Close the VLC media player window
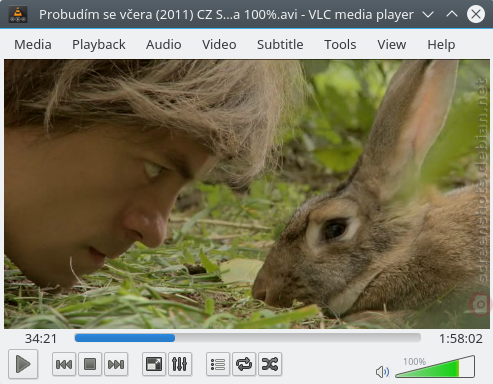Viewport: 493px width, 384px height. [476, 14]
